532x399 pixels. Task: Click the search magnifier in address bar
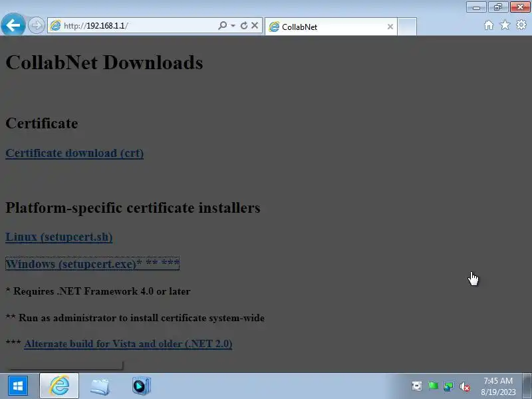coord(222,25)
